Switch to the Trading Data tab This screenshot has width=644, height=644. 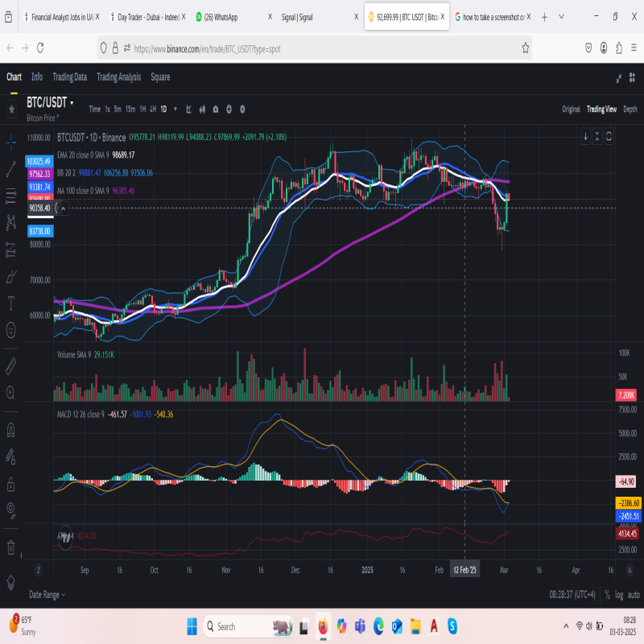pyautogui.click(x=70, y=76)
